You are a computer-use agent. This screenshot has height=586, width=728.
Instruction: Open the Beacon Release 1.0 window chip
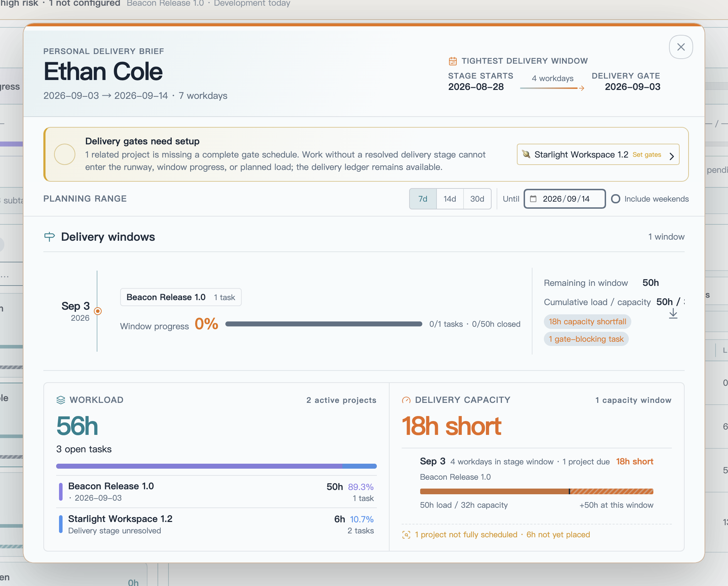(x=181, y=297)
